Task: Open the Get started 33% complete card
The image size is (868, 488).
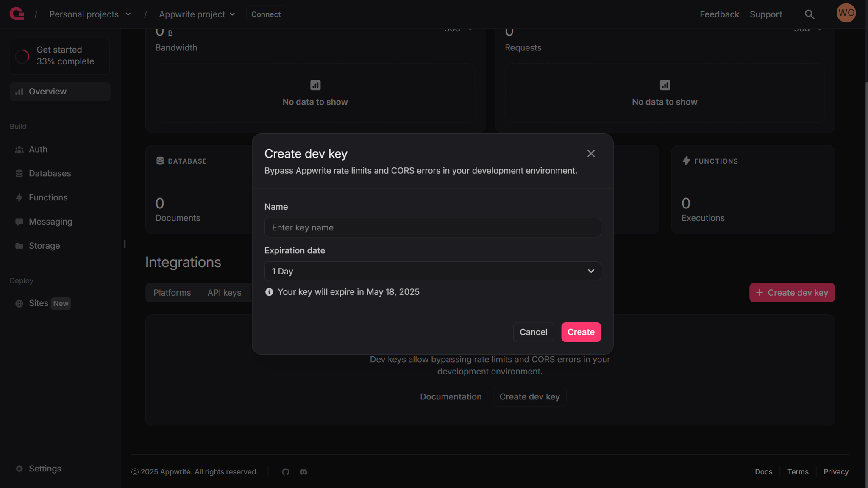Action: click(59, 56)
